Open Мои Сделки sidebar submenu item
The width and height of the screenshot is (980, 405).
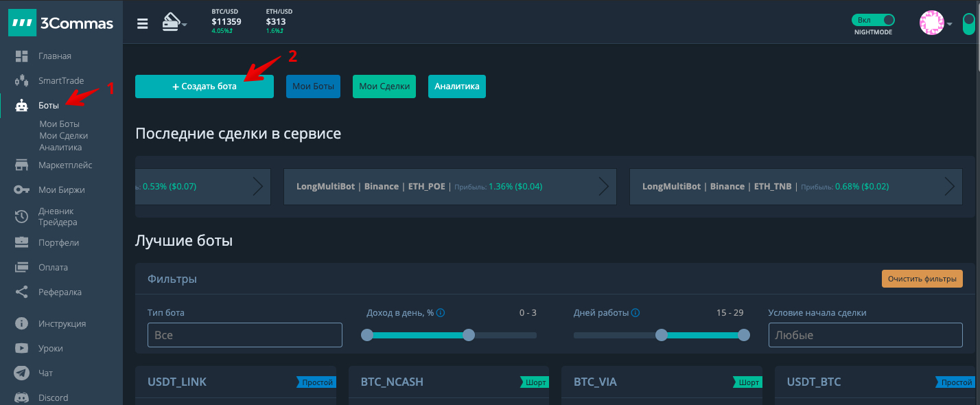coord(64,136)
